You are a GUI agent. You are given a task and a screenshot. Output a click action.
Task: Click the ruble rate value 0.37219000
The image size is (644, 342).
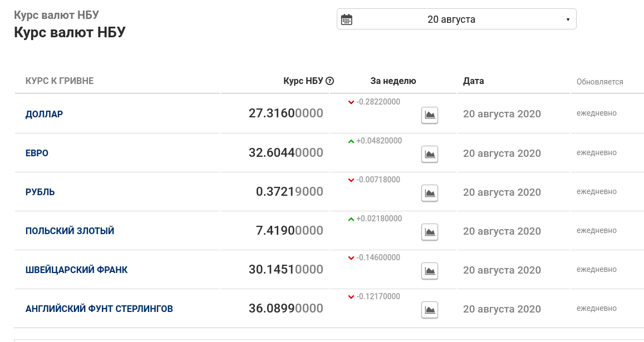click(289, 192)
